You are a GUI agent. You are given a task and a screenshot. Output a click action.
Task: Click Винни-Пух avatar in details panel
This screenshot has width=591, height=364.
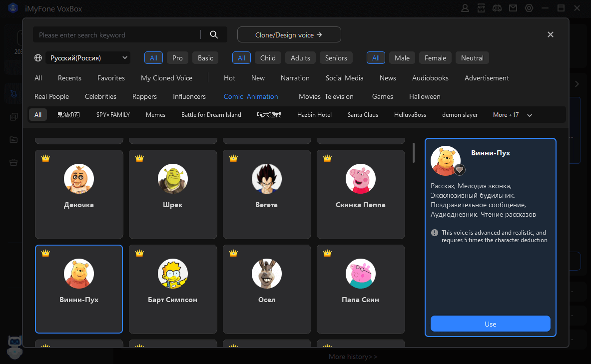pos(446,160)
